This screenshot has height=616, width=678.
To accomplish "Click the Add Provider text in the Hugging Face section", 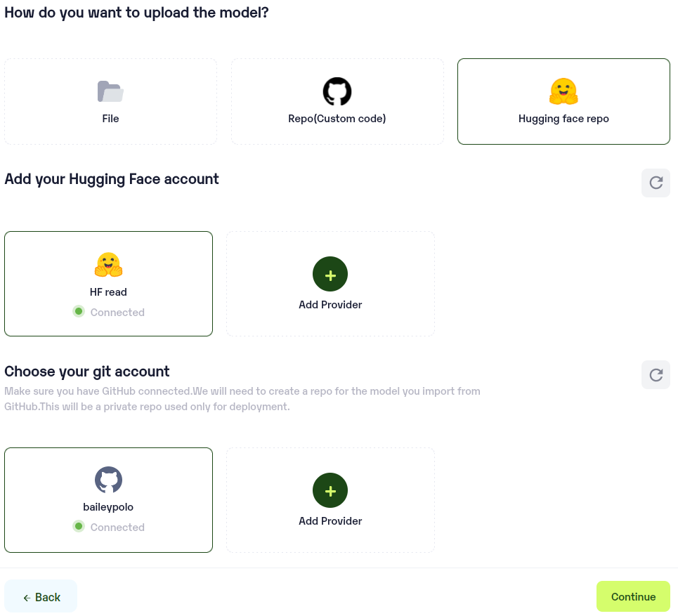I will pyautogui.click(x=330, y=305).
